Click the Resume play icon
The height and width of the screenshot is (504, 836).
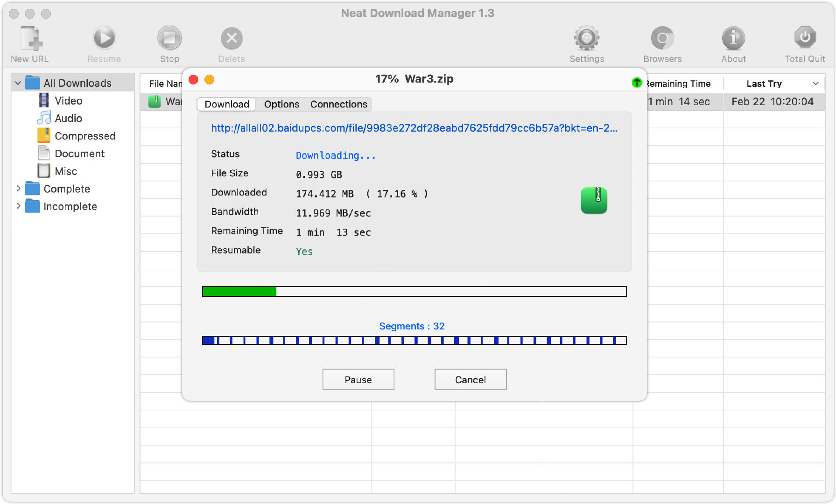pyautogui.click(x=104, y=38)
